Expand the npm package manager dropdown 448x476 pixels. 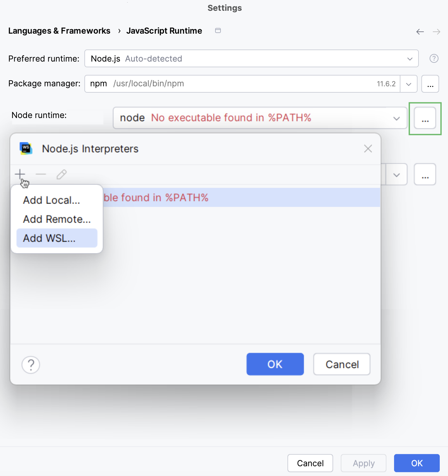coord(409,83)
